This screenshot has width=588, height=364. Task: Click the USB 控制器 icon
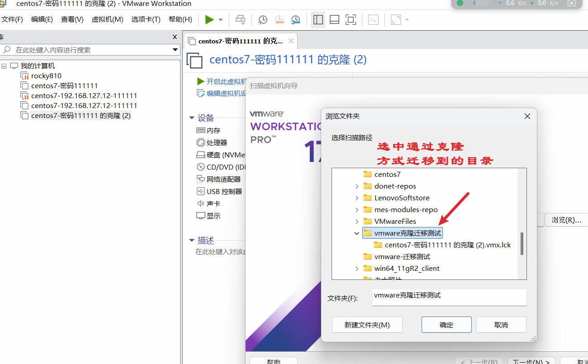pyautogui.click(x=201, y=191)
